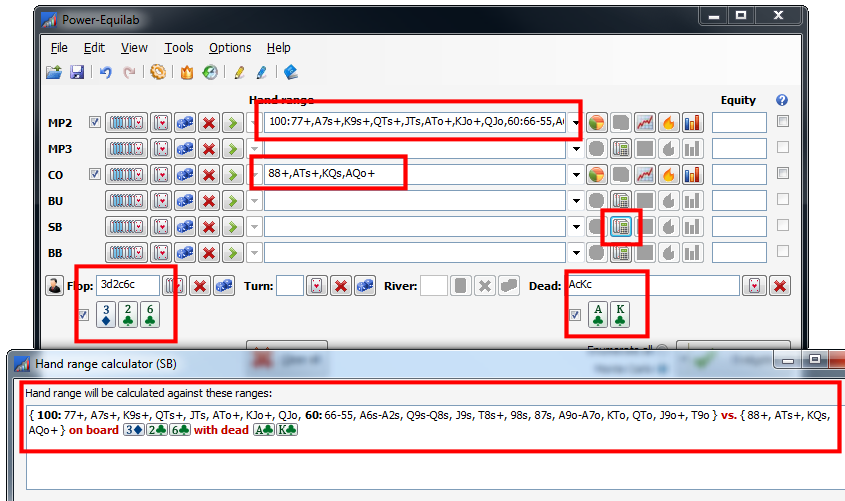Expand SB hand range dropdown
The width and height of the screenshot is (845, 501).
pos(576,227)
